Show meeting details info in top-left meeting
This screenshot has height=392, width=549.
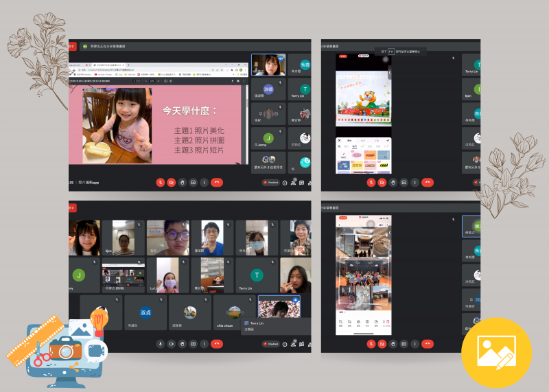click(x=285, y=183)
